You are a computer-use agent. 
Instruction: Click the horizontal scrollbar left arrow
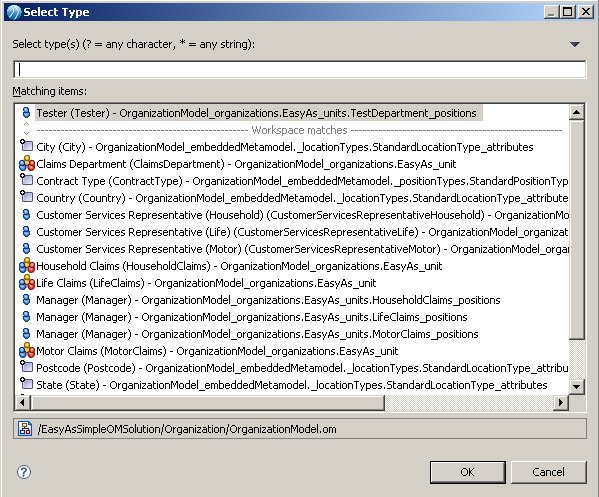(23, 402)
